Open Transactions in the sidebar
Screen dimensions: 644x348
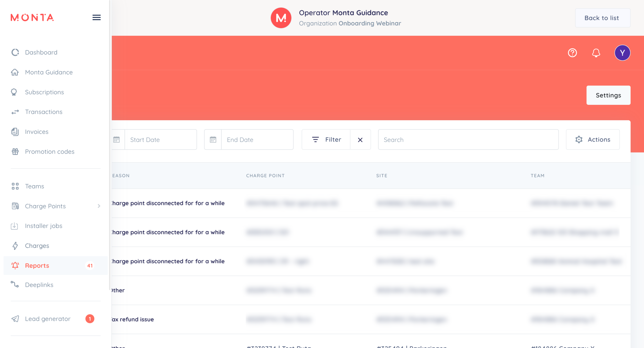[44, 112]
